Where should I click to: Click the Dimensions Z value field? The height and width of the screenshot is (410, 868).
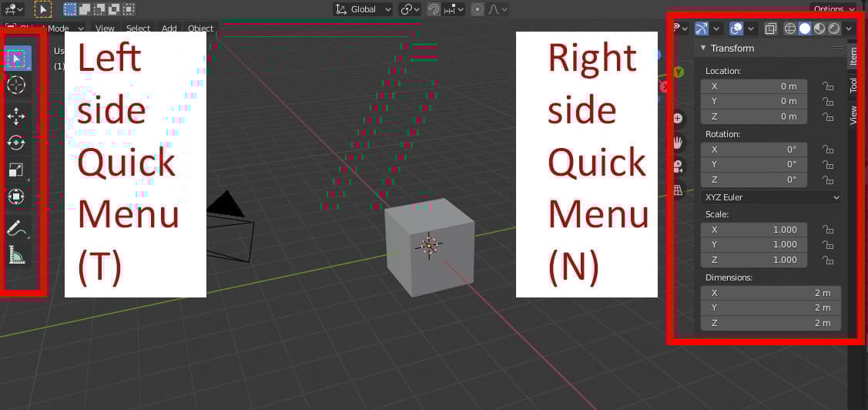coord(770,323)
